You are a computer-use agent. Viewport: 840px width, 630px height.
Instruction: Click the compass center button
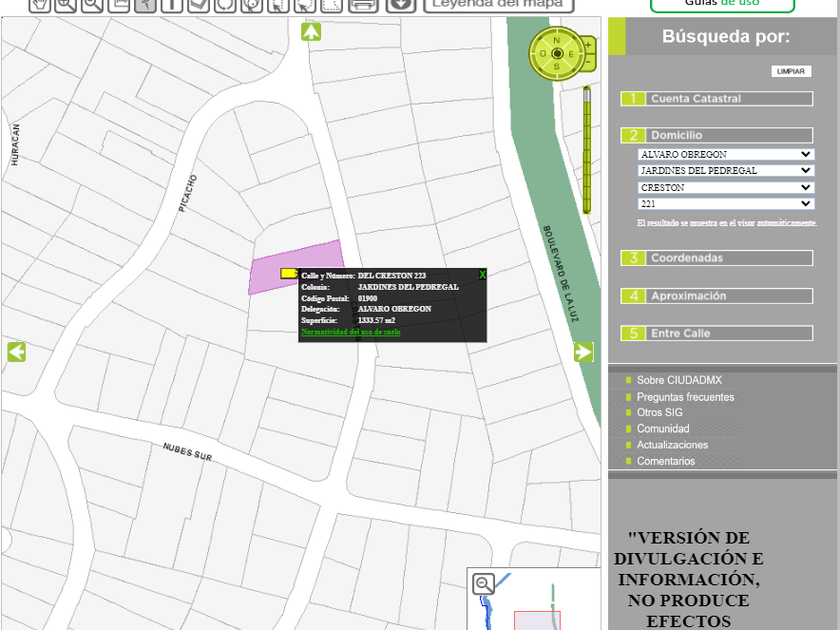[557, 53]
